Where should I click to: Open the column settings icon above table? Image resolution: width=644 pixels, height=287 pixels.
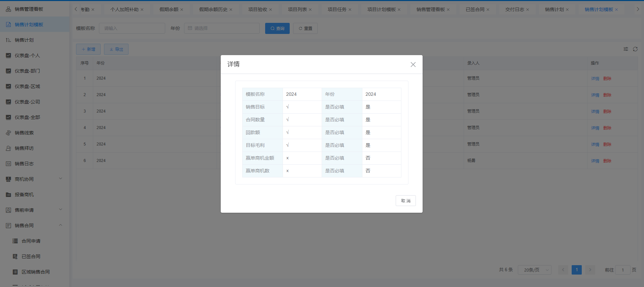click(625, 49)
